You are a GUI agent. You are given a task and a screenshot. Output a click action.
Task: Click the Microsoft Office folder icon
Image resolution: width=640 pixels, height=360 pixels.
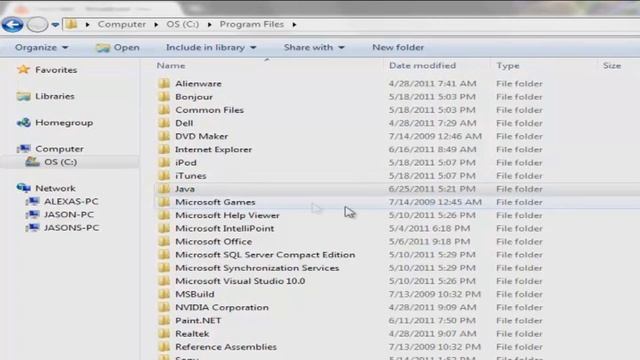click(x=164, y=241)
